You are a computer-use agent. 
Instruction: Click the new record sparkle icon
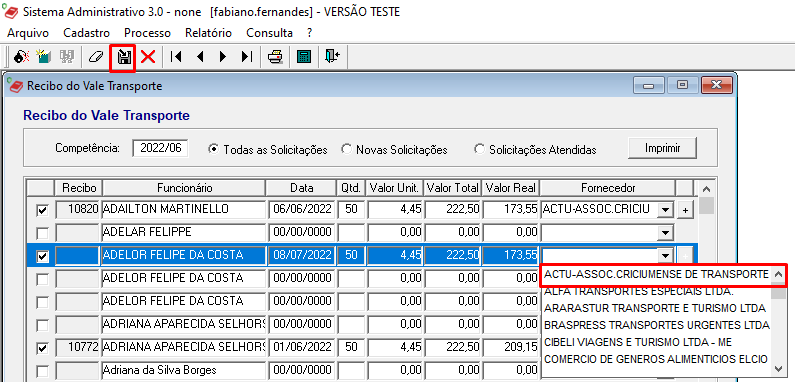click(44, 56)
